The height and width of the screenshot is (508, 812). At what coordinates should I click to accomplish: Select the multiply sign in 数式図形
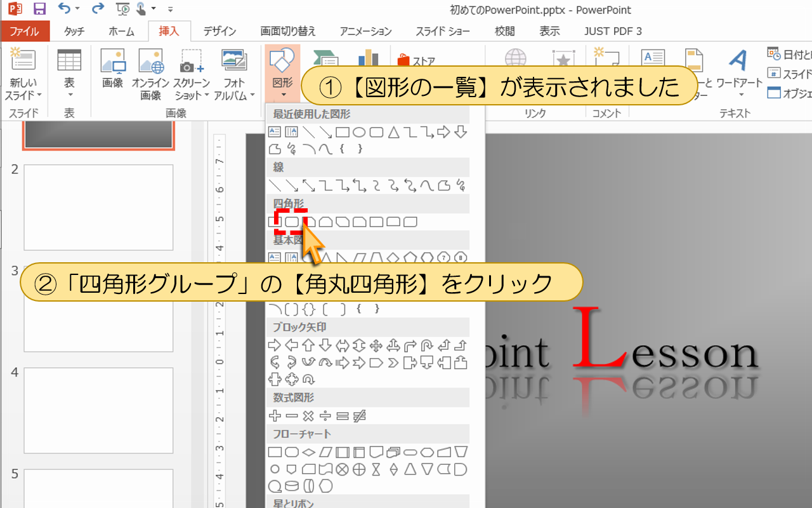308,416
